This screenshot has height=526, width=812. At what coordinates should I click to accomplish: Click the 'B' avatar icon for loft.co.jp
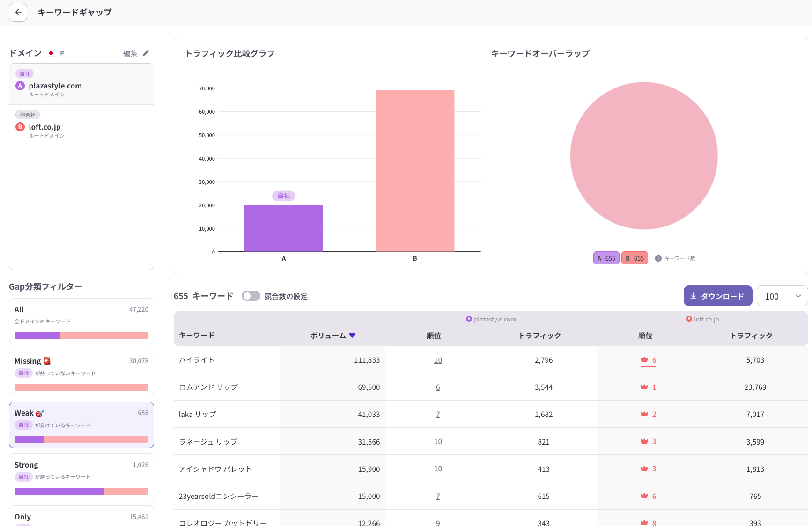20,126
